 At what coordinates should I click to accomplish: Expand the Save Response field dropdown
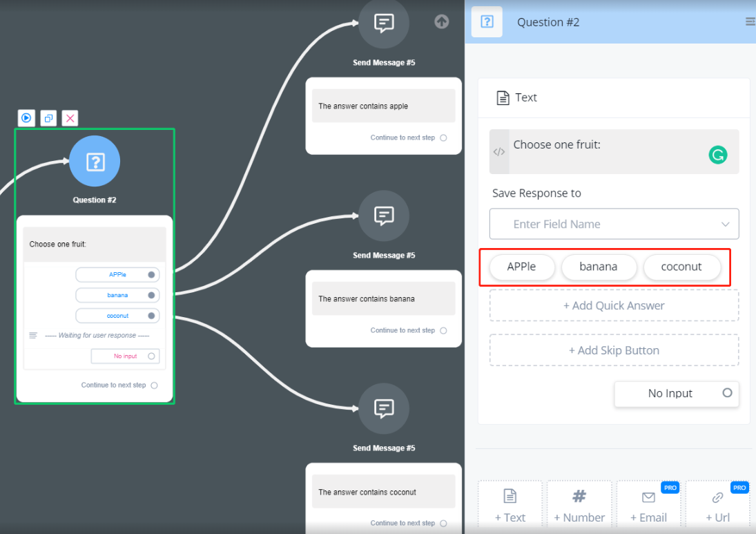(x=725, y=225)
